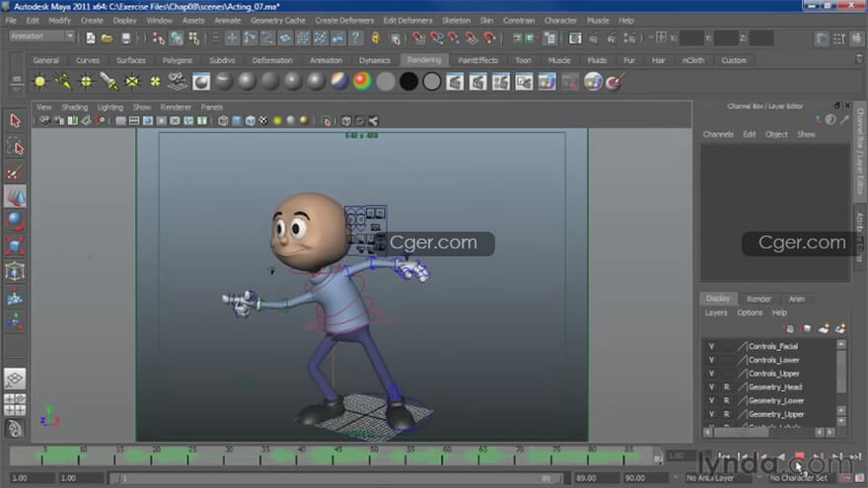This screenshot has width=868, height=488.
Task: Open the Display layer tab
Action: (718, 299)
